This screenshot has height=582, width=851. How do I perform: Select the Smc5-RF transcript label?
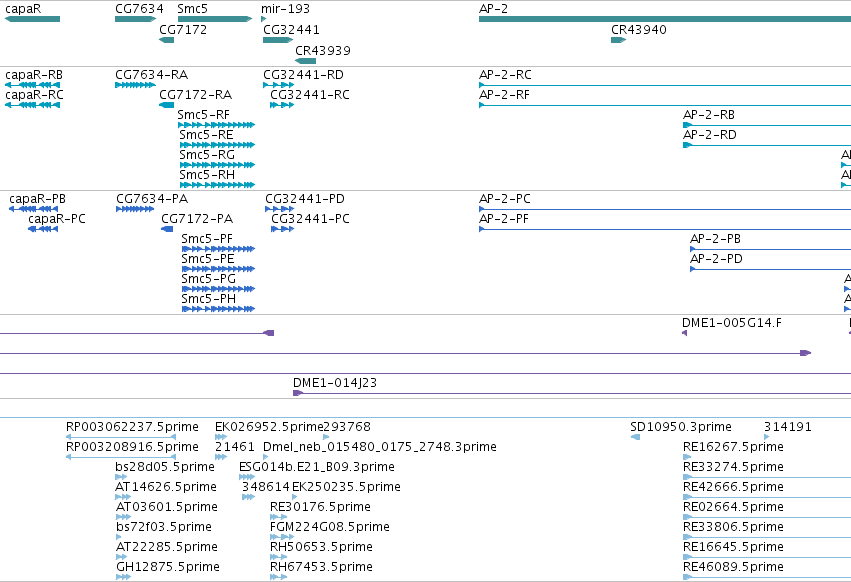[204, 115]
